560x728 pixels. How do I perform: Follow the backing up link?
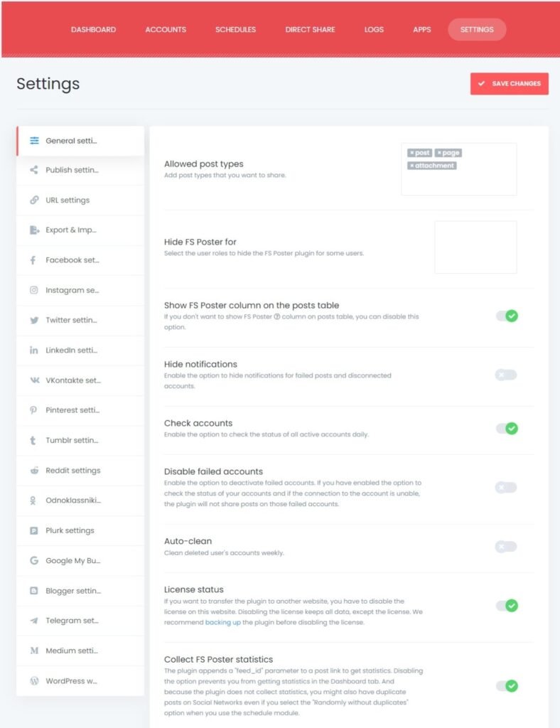coord(222,622)
